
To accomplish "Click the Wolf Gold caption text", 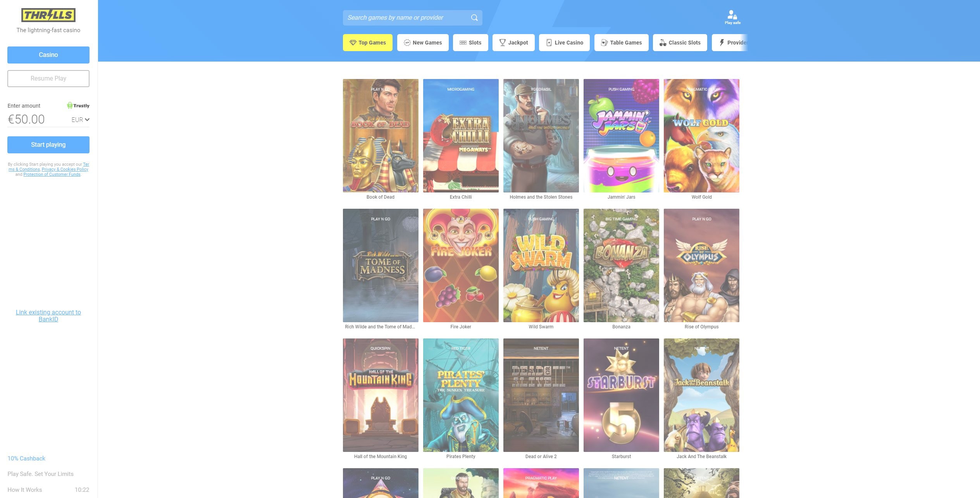I will tap(701, 197).
